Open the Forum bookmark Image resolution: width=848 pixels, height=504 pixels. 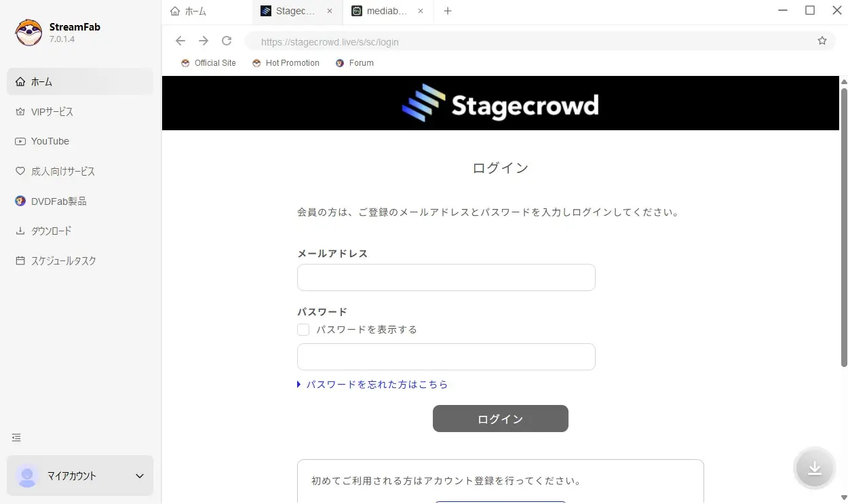[354, 63]
